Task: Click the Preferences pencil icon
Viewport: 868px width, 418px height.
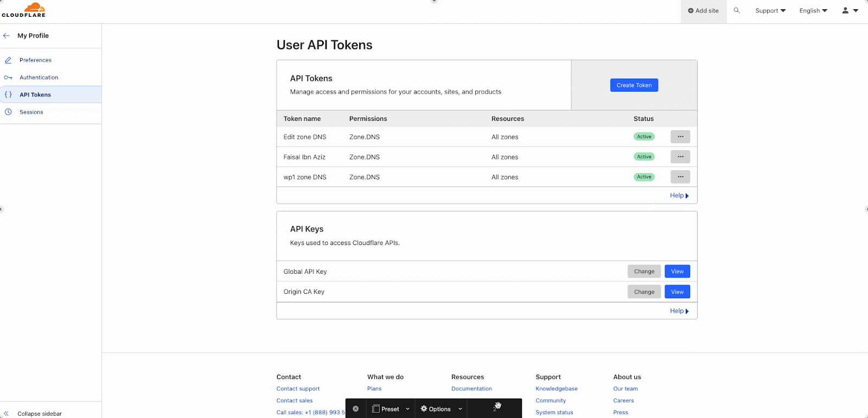Action: (x=8, y=60)
